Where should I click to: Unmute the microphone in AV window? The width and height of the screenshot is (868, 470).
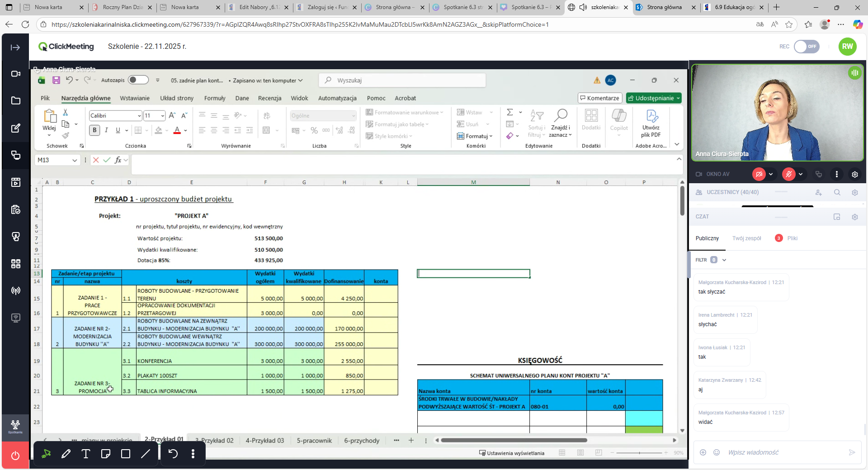pyautogui.click(x=788, y=174)
